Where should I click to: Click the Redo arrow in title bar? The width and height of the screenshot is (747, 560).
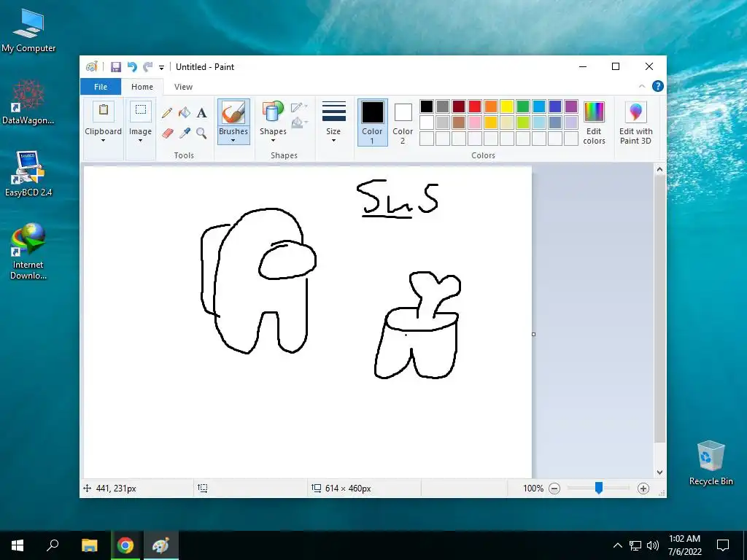tap(148, 66)
